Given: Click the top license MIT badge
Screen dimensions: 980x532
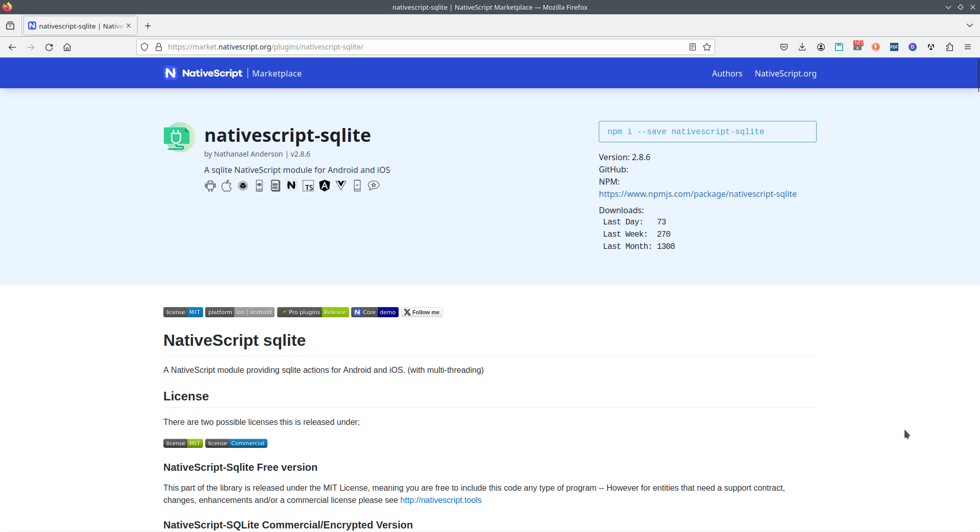Looking at the screenshot, I should pos(183,312).
